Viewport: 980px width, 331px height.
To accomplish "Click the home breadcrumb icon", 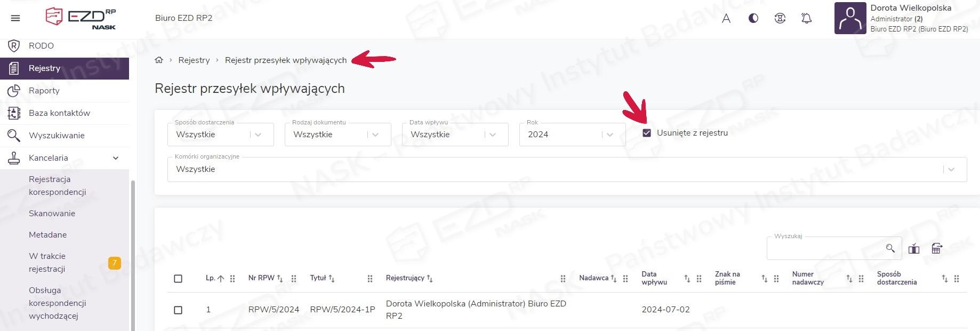I will 159,60.
